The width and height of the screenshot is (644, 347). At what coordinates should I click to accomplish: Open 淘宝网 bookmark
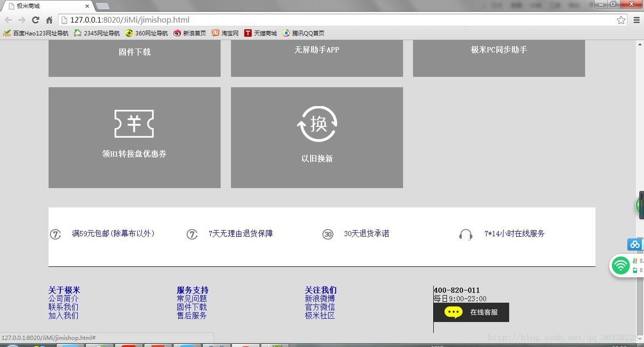[225, 33]
